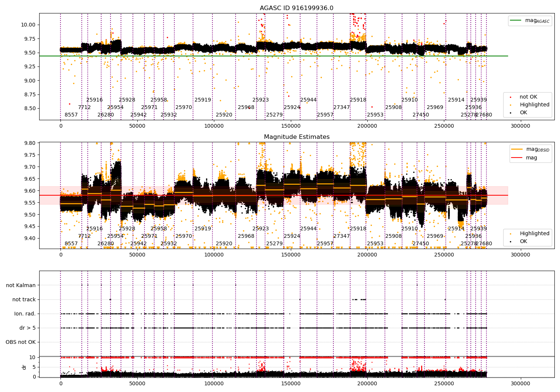Click obsid label 25910 in the top plot
The height and width of the screenshot is (392, 560).
[410, 100]
